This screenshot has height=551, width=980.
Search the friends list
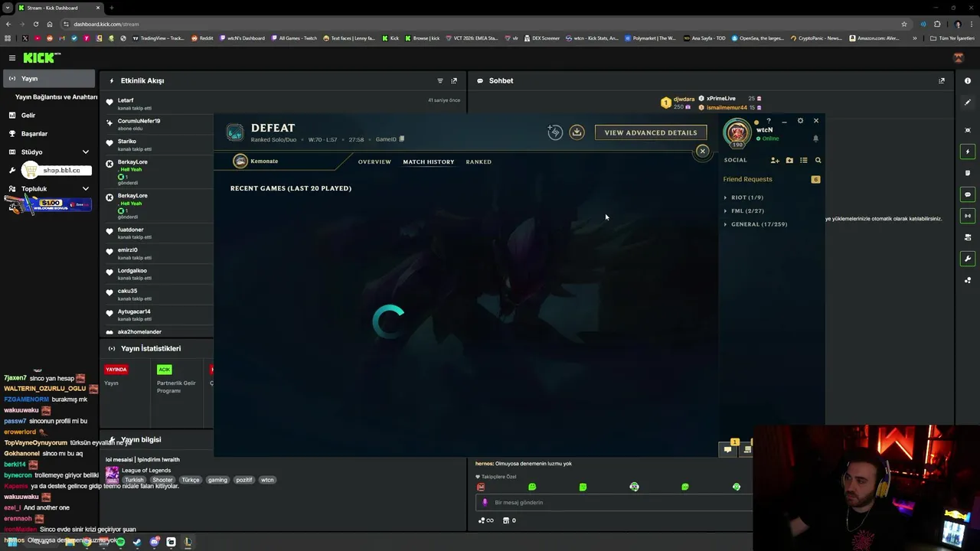click(x=818, y=161)
